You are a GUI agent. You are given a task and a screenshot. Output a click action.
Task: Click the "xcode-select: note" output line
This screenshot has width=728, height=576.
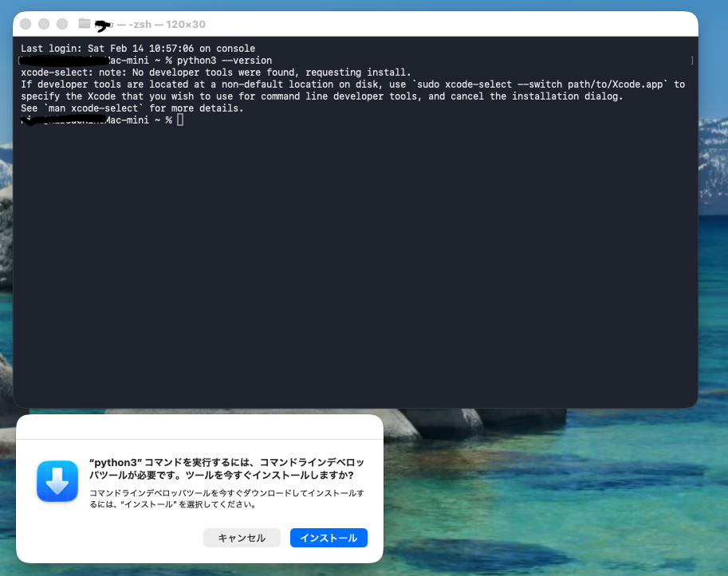(x=215, y=72)
